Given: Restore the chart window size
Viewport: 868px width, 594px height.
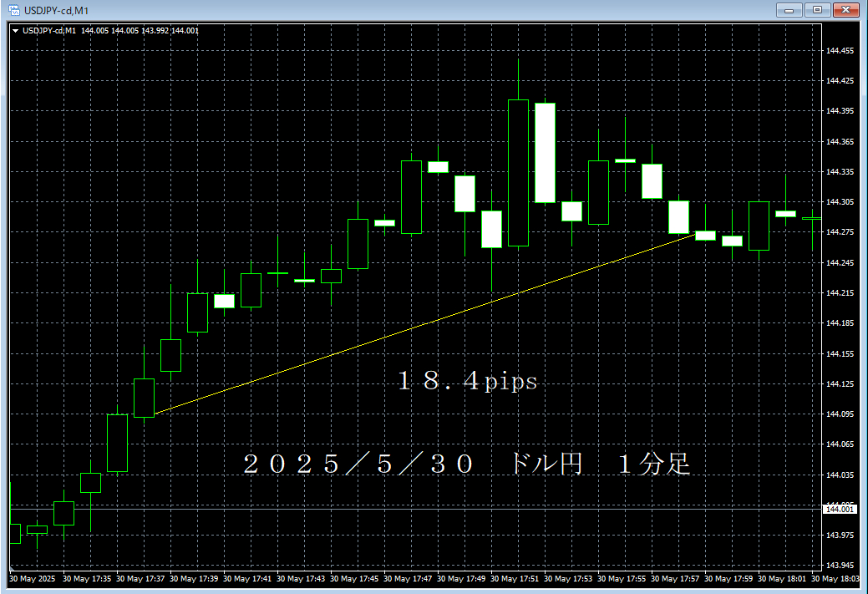Looking at the screenshot, I should coord(816,10).
